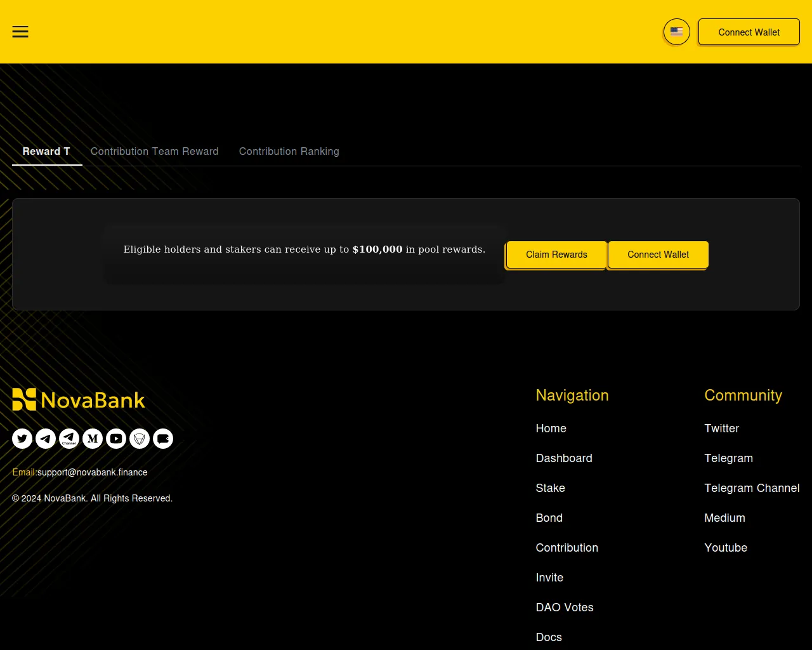Open Medium link under Community
812x650 pixels.
724,518
